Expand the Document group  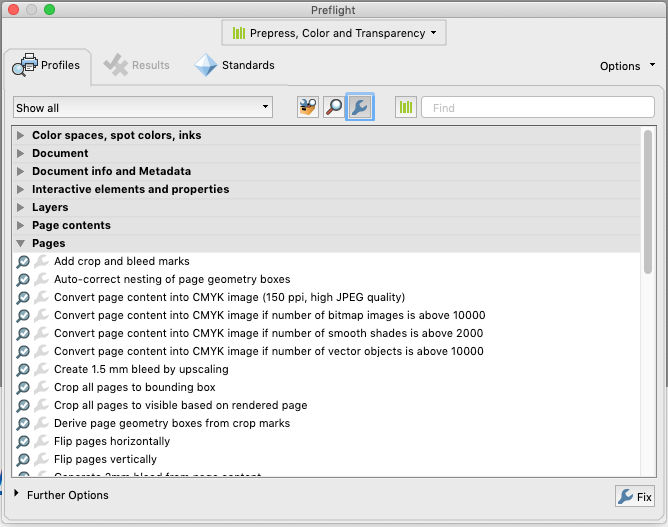pos(20,153)
